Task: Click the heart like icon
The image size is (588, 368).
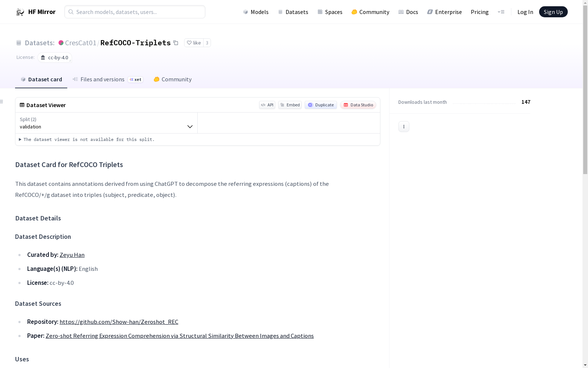Action: 189,43
